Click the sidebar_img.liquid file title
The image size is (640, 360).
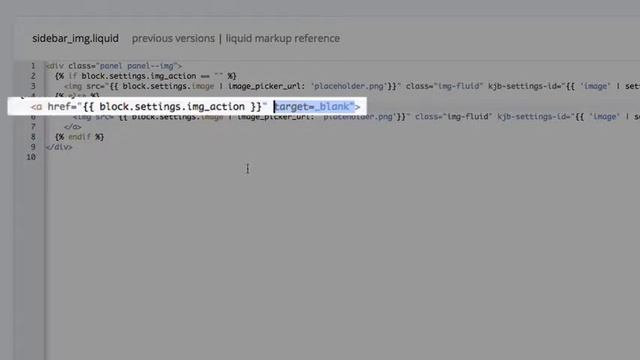pyautogui.click(x=76, y=38)
